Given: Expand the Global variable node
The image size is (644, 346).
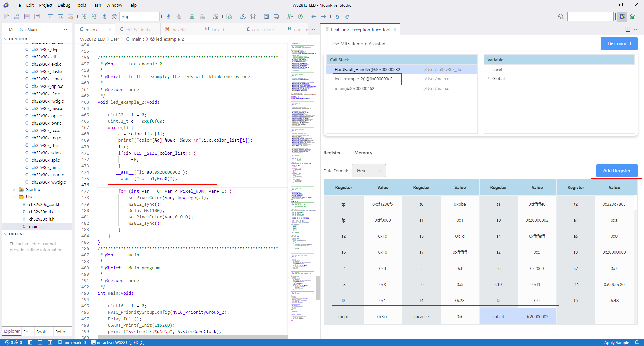Looking at the screenshot, I should pos(488,78).
